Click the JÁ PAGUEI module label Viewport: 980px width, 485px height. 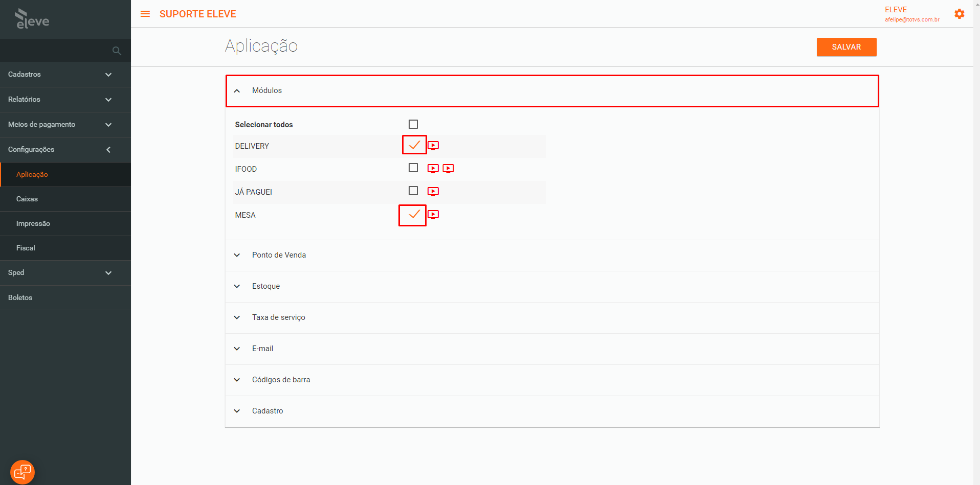pos(254,192)
